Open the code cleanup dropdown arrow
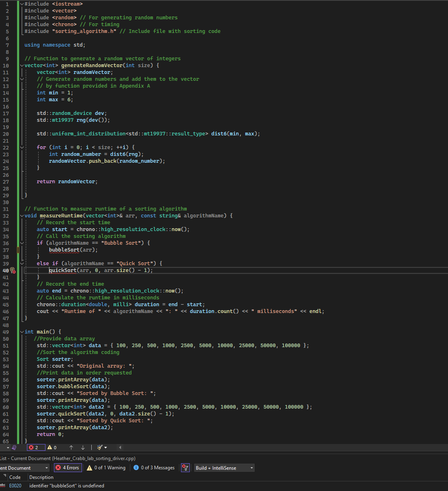 (105, 447)
